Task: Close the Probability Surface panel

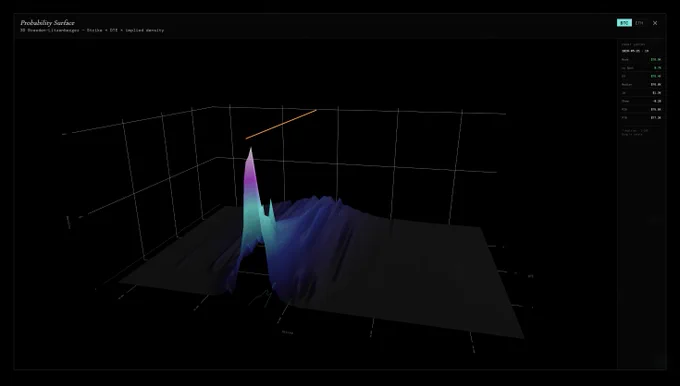Action: tap(655, 23)
